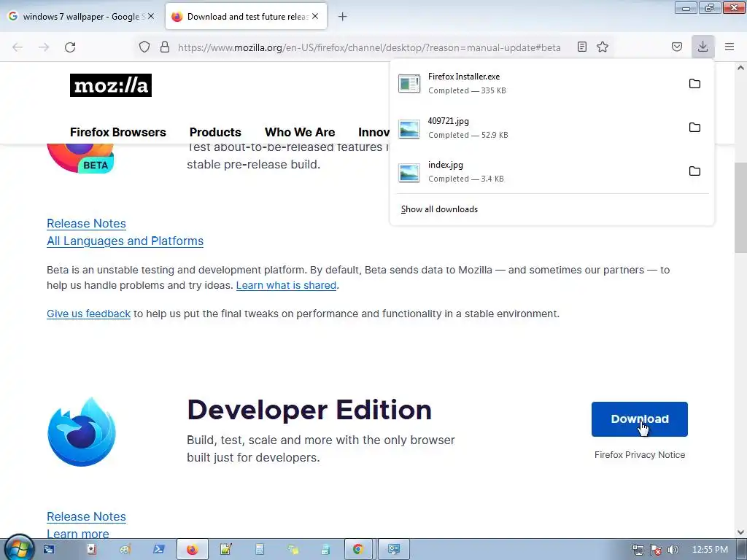Close the Download and test future releases tab
Screen dimensions: 747x560
[315, 16]
